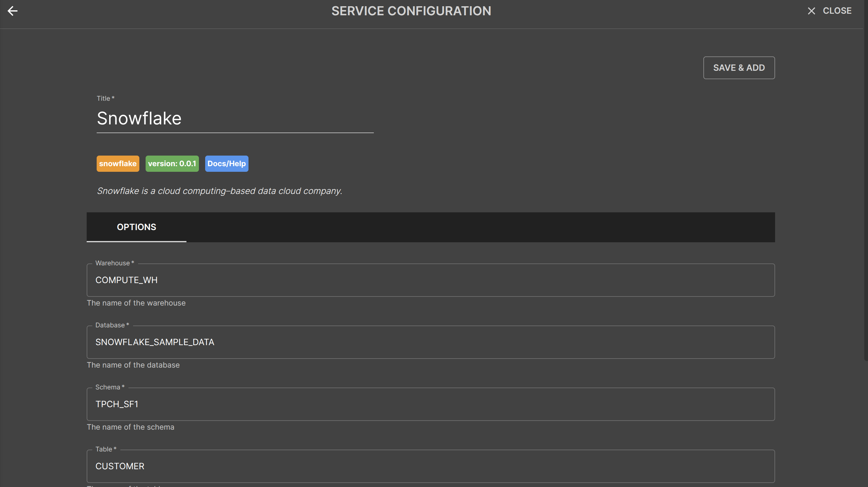868x487 pixels.
Task: Switch to the OPTIONS tab
Action: click(137, 227)
